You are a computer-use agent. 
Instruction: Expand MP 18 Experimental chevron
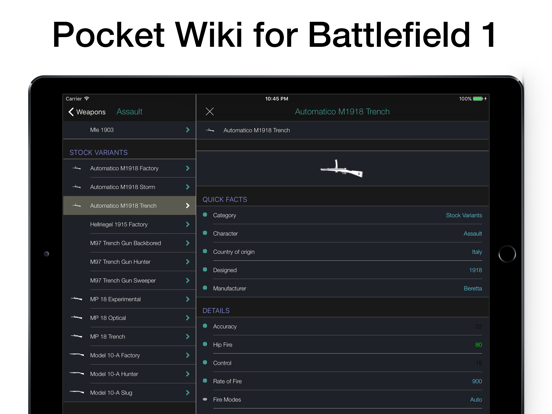[x=188, y=299]
